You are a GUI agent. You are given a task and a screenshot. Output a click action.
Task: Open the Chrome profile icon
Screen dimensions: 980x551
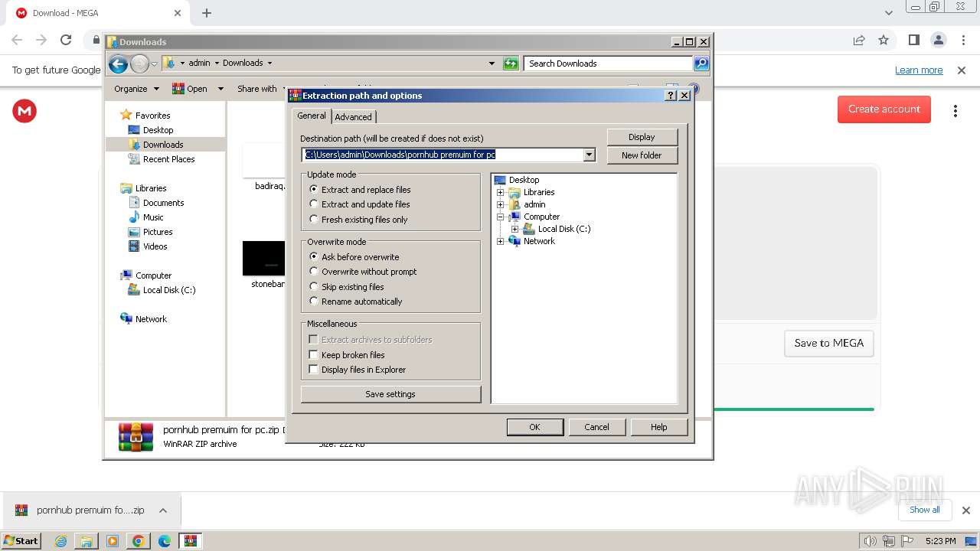tap(939, 40)
